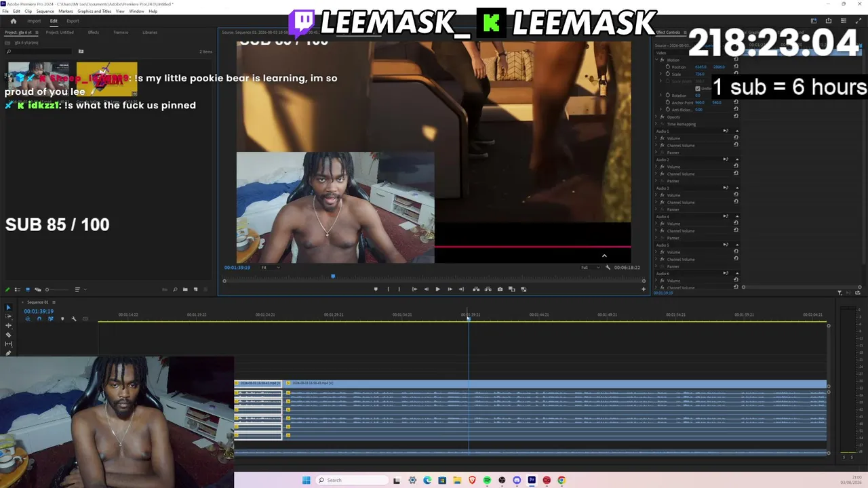The width and height of the screenshot is (868, 488).
Task: Toggle Audio 1 Volume fx switch
Action: (x=662, y=138)
